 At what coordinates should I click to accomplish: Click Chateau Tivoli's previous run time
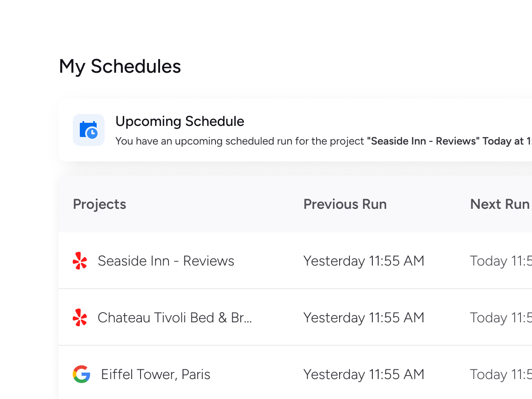pyautogui.click(x=364, y=317)
